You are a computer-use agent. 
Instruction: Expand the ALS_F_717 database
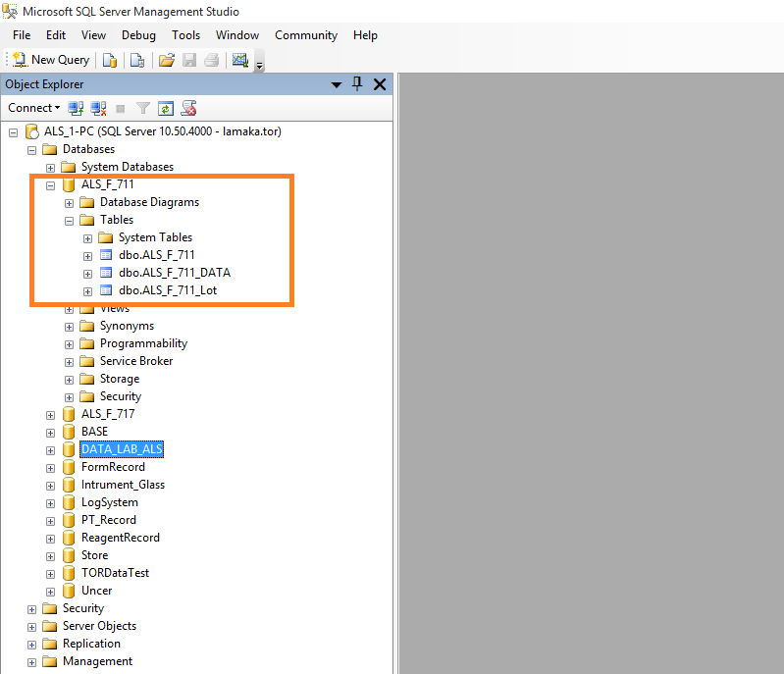(x=50, y=415)
